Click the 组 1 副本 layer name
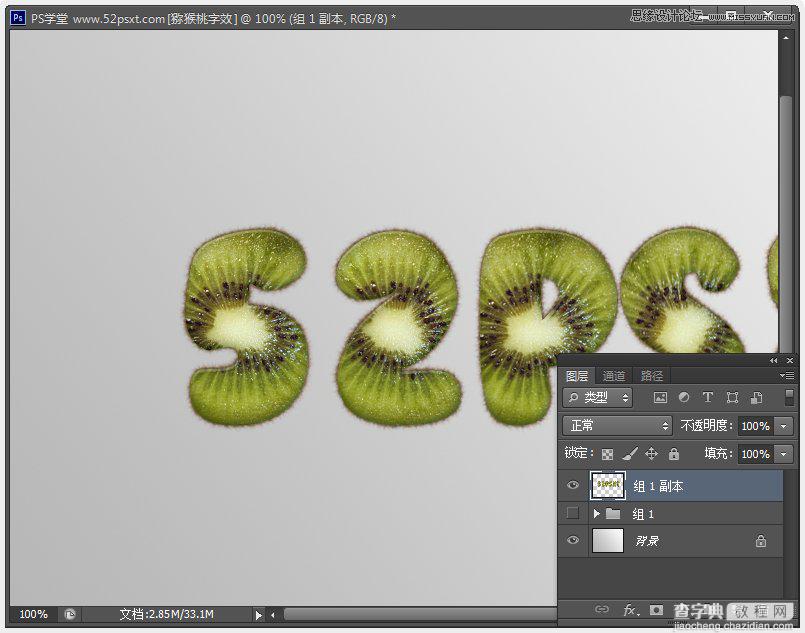 tap(658, 486)
